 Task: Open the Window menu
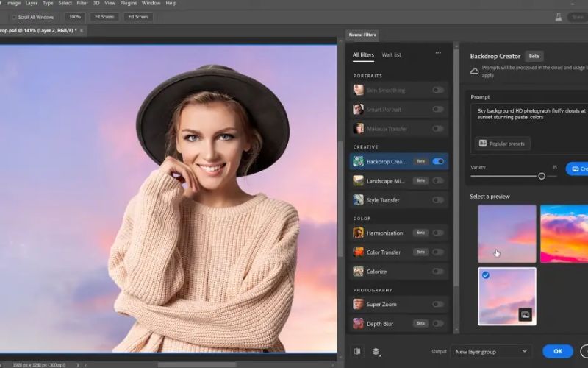coord(151,3)
